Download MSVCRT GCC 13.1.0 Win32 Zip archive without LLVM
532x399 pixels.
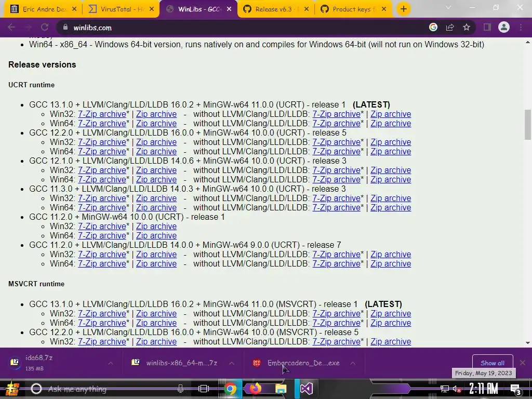pos(391,314)
